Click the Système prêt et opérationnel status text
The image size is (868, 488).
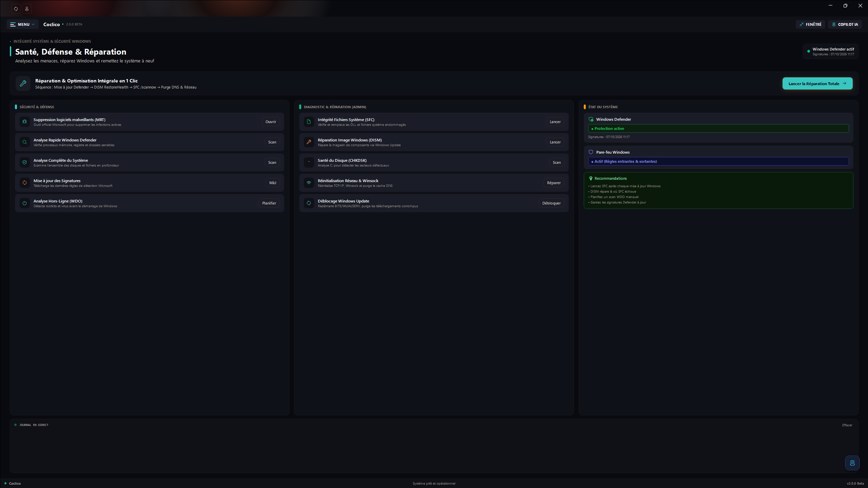coord(434,484)
